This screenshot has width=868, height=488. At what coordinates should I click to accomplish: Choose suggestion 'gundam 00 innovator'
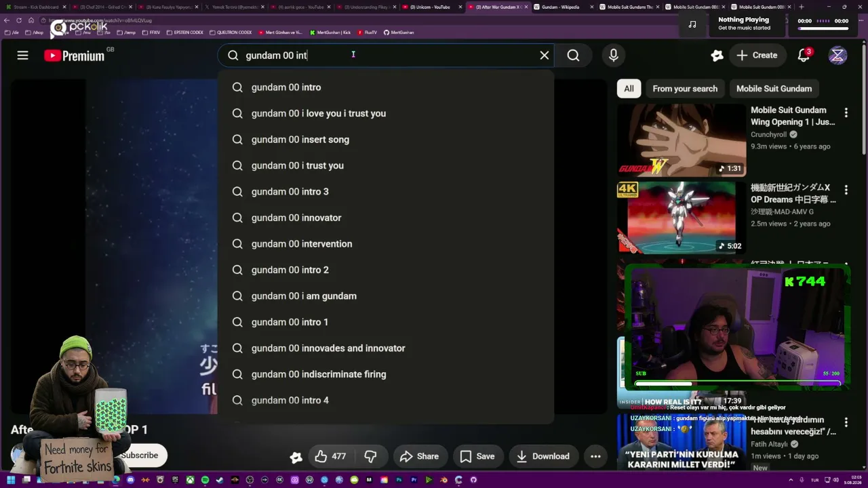[386, 218]
